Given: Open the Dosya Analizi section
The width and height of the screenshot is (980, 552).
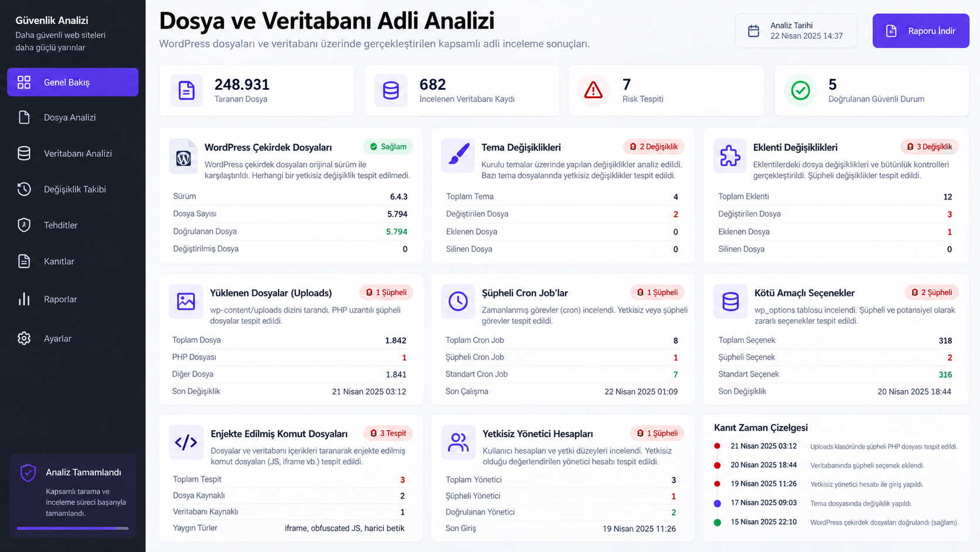Looking at the screenshot, I should point(73,117).
